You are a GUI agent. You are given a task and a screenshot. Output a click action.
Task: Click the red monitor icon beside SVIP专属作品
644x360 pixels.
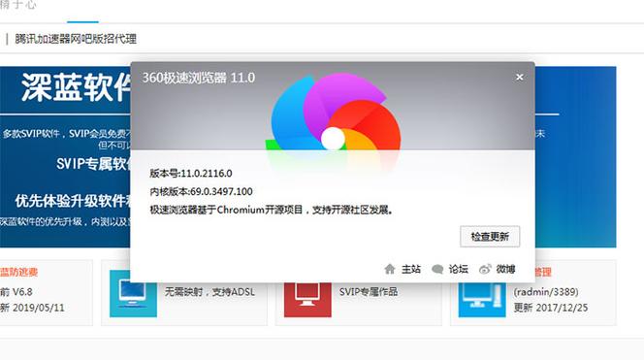click(x=307, y=299)
